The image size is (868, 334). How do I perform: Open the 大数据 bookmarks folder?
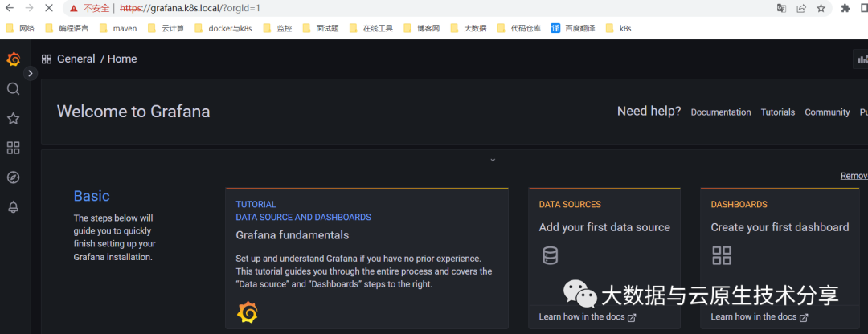(x=469, y=28)
